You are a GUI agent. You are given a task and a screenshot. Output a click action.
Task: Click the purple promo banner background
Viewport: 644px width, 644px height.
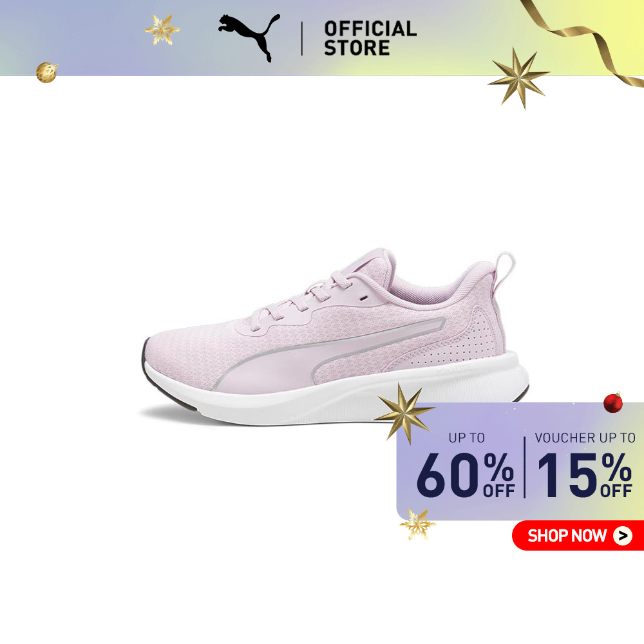tap(520, 461)
